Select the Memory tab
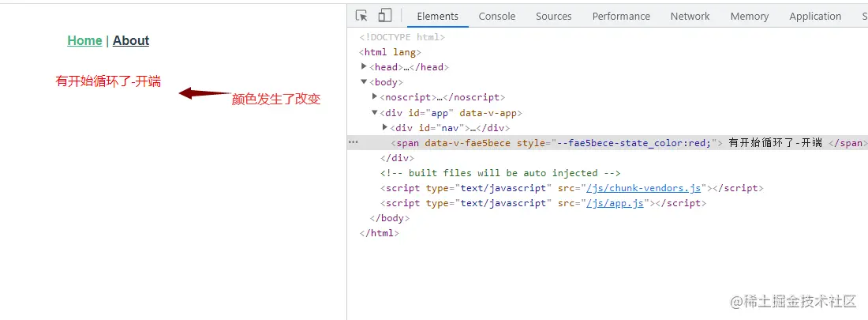868x320 pixels. click(x=749, y=16)
